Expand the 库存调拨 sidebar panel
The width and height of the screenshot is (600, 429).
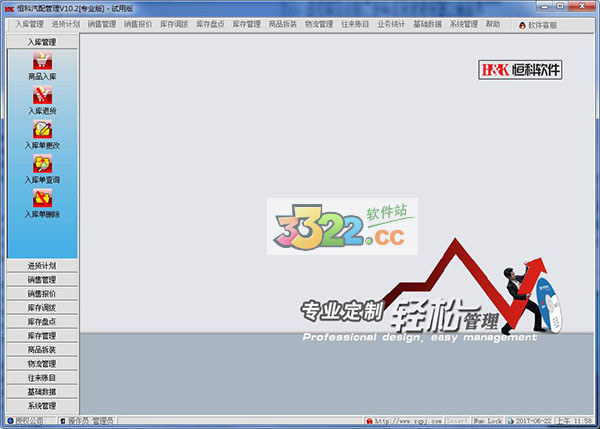pos(42,308)
